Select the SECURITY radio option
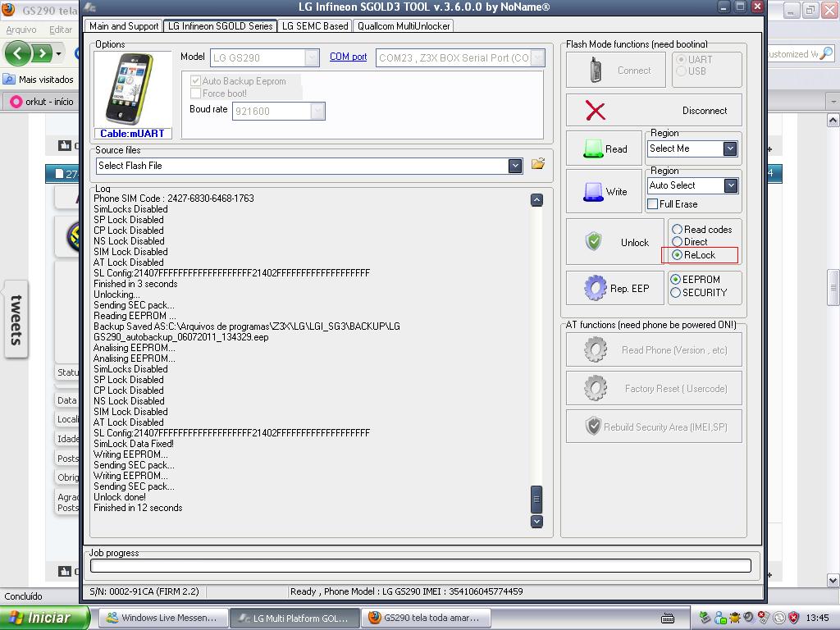The height and width of the screenshot is (630, 840). click(x=676, y=293)
